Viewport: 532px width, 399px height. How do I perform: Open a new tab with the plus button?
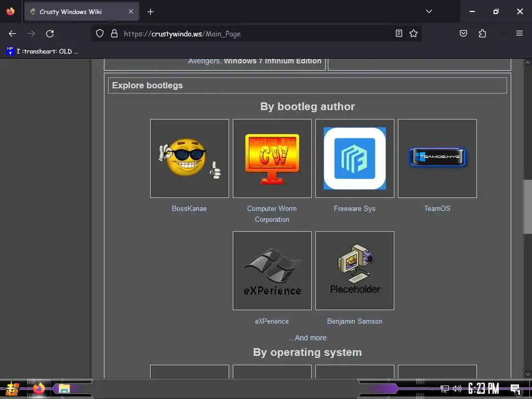150,12
